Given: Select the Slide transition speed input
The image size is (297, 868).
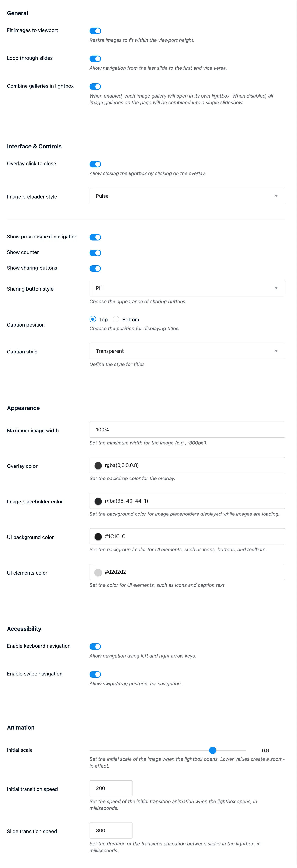Looking at the screenshot, I should coord(111,830).
